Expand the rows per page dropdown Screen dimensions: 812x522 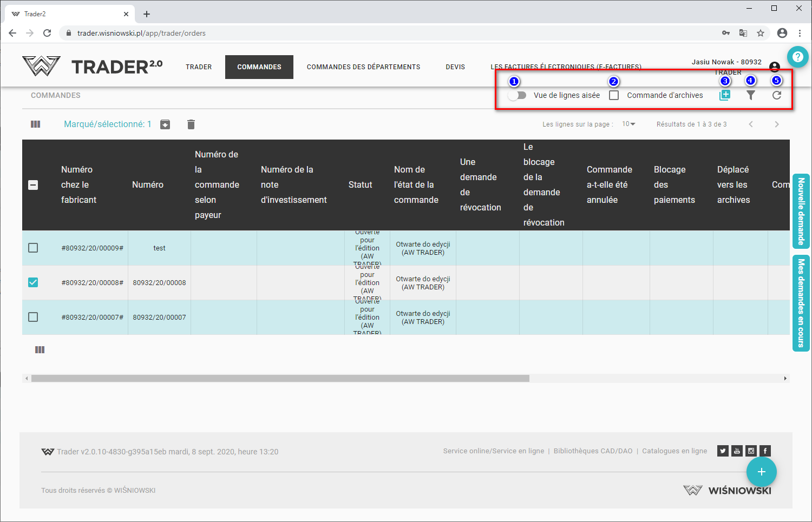pyautogui.click(x=628, y=124)
